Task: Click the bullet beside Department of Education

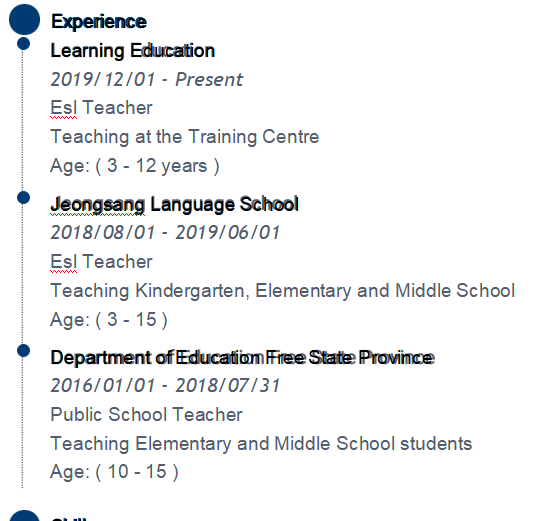Action: [x=23, y=351]
